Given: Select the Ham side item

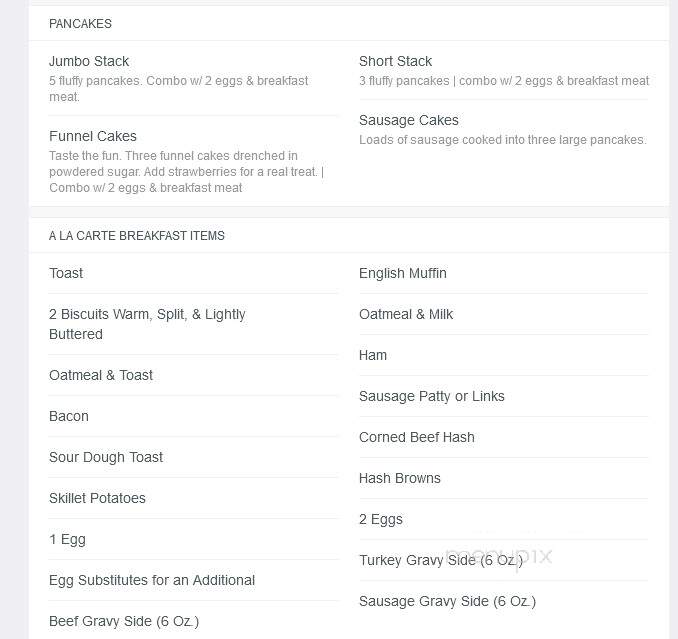Looking at the screenshot, I should 373,355.
